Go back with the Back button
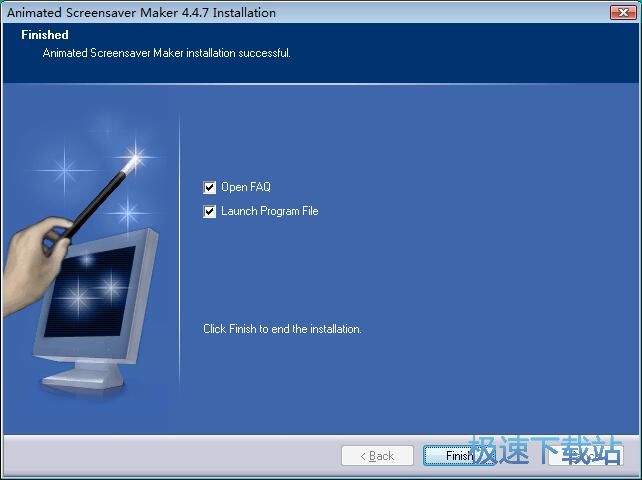The image size is (642, 480). tap(377, 455)
